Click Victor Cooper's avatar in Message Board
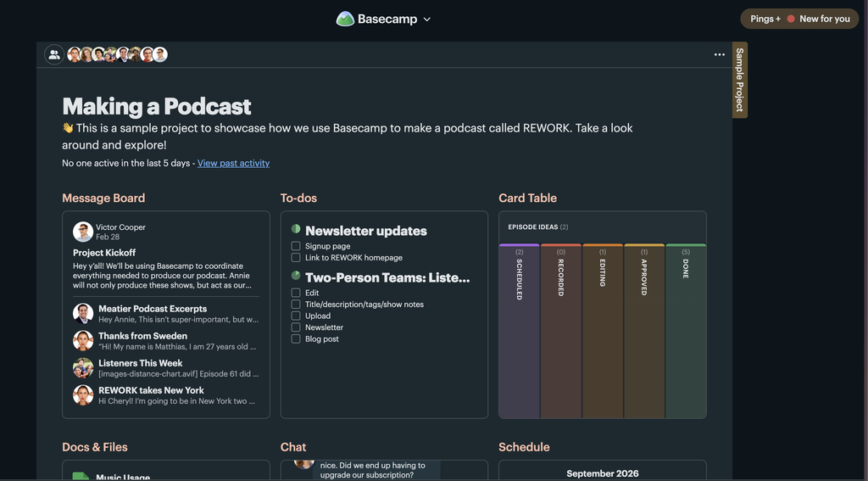The width and height of the screenshot is (868, 481). pos(83,232)
